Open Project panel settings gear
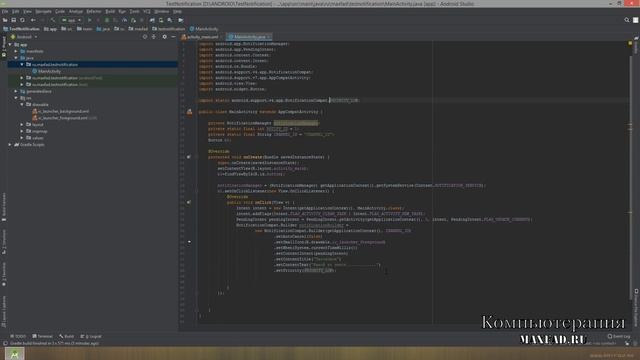640x360 pixels. coord(164,37)
